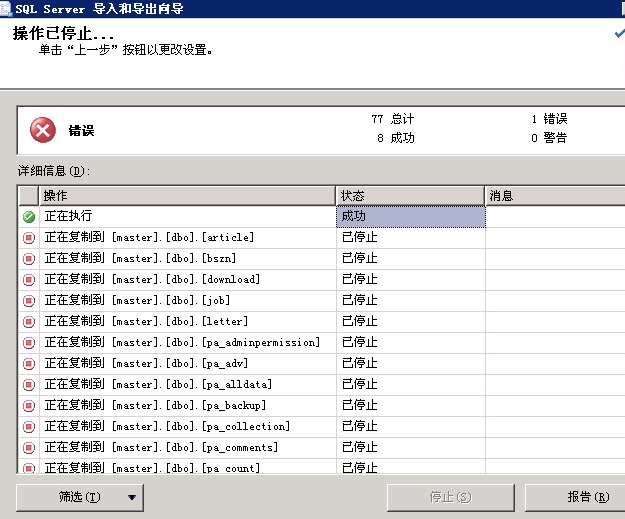
Task: Click the stopped icon beside [article] row
Action: point(29,238)
